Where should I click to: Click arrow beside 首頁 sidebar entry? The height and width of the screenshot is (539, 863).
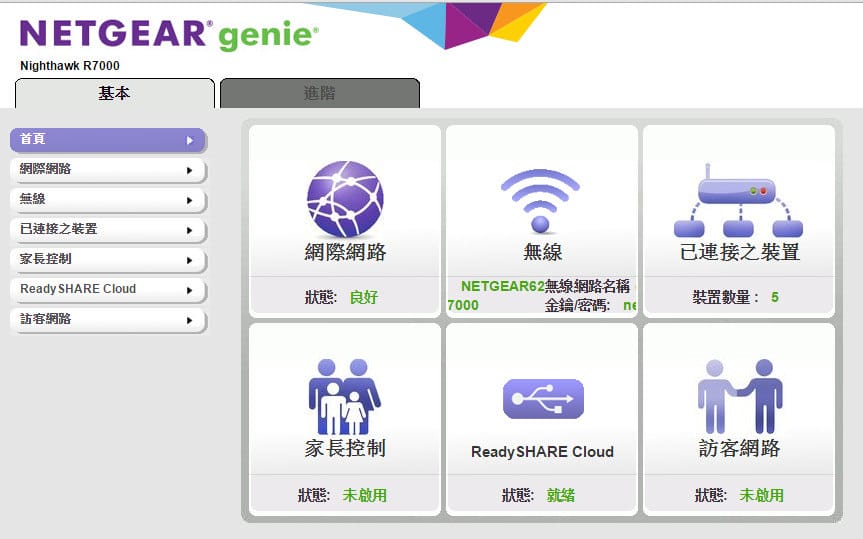pos(190,140)
